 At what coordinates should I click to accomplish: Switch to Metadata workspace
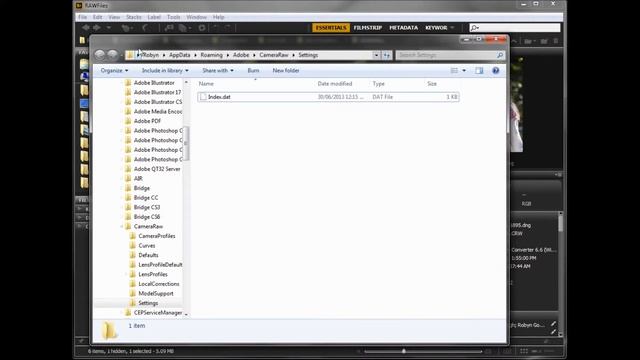(x=403, y=28)
